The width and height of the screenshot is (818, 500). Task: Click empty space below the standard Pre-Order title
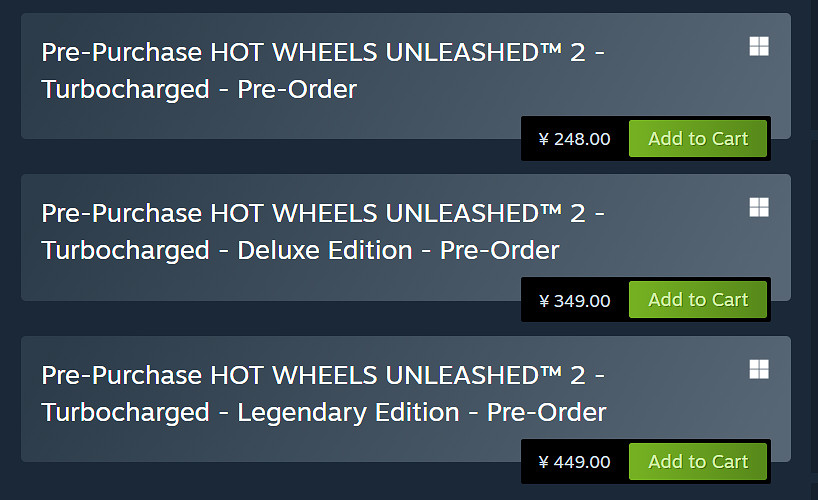[x=250, y=122]
